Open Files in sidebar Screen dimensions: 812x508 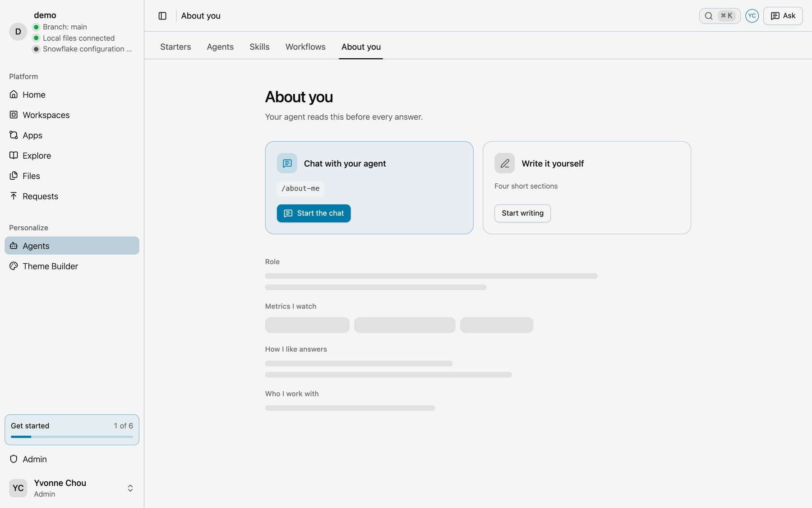point(72,176)
